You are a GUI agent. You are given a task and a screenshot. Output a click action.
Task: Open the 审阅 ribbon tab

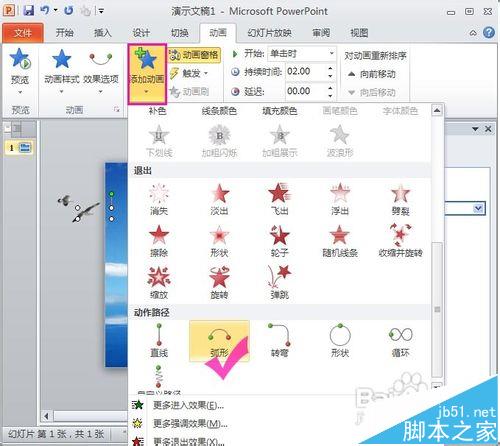tap(321, 33)
